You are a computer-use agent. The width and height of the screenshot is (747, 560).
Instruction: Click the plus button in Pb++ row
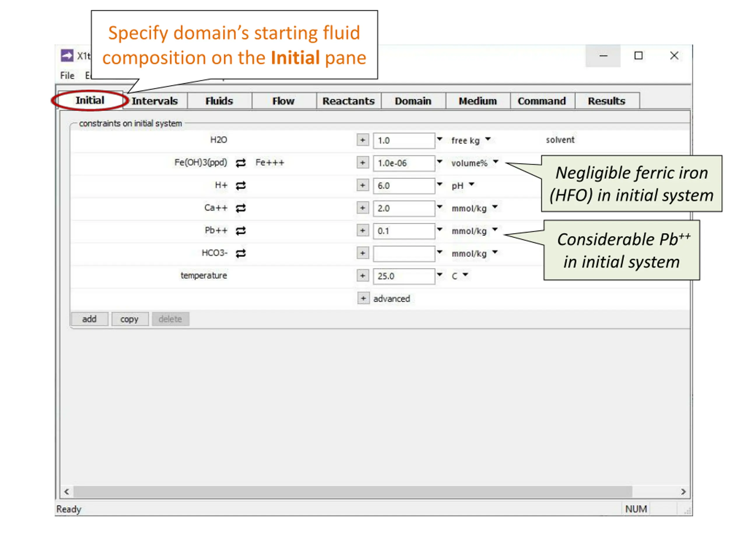click(363, 230)
